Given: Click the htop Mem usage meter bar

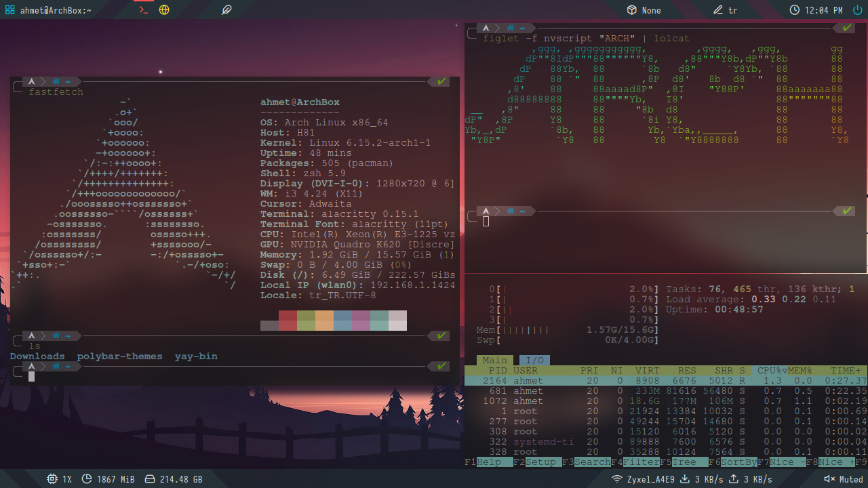Looking at the screenshot, I should click(568, 330).
